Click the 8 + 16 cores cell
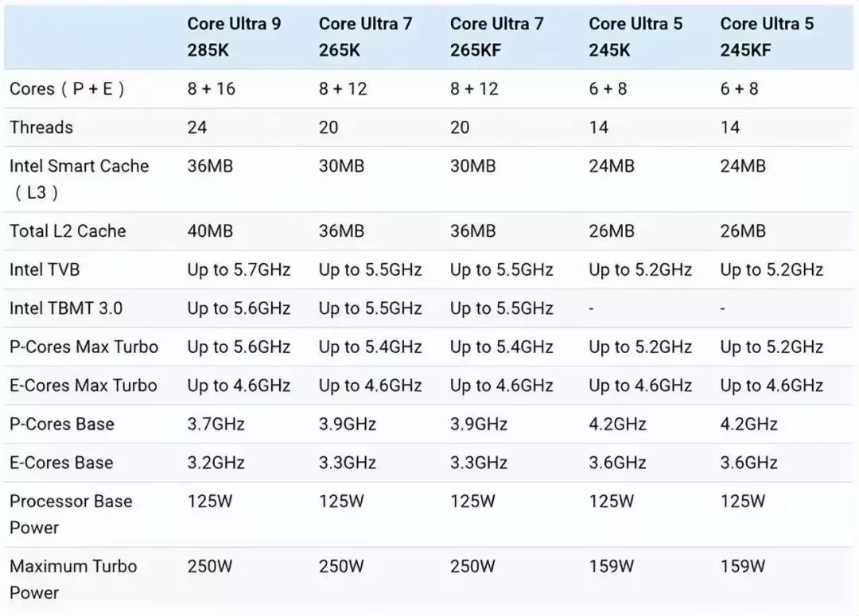The image size is (859, 616). [x=211, y=89]
